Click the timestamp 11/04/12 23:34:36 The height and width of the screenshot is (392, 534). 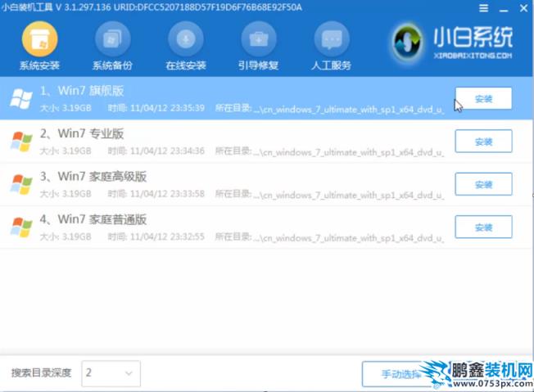point(167,151)
